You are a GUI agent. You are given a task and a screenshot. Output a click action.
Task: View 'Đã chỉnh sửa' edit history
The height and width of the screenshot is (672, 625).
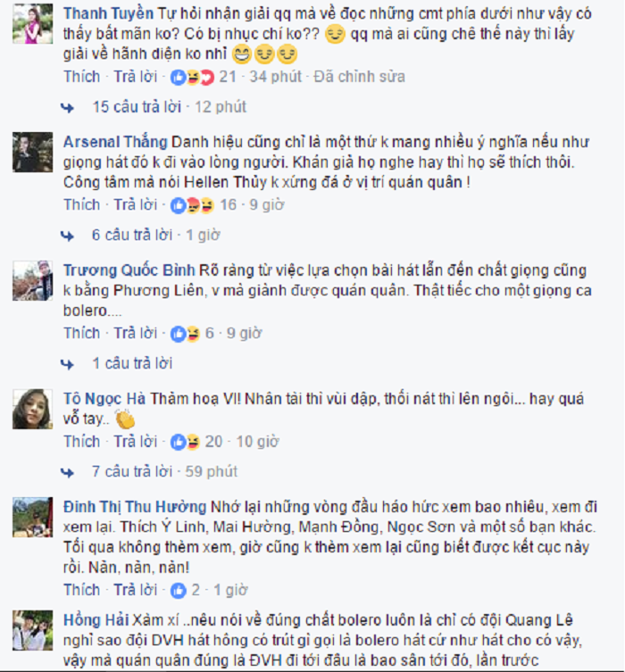[x=359, y=77]
